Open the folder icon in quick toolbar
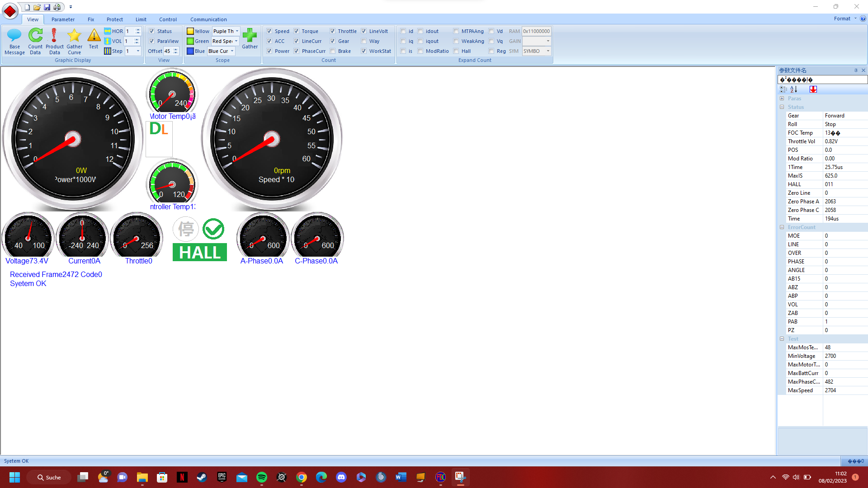 click(37, 7)
